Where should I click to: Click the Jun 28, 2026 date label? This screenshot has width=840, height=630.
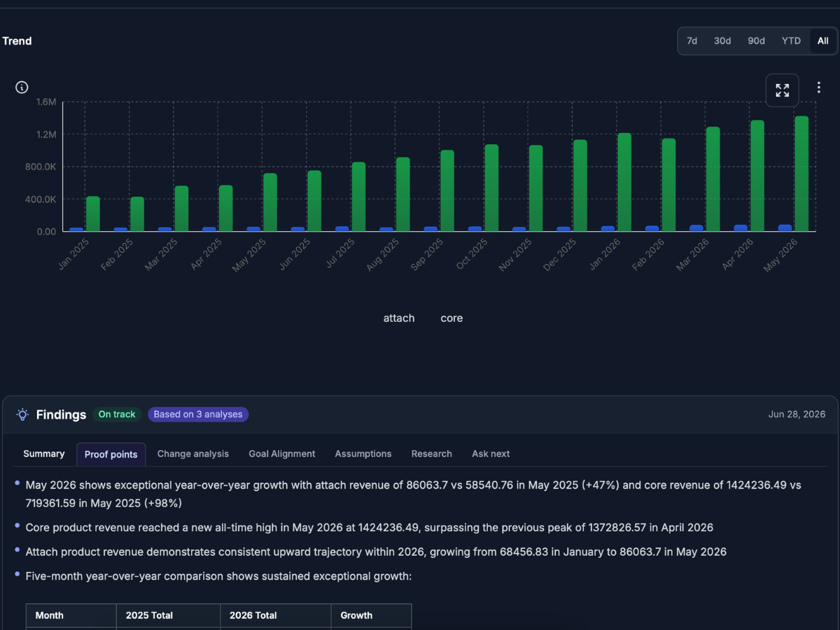pyautogui.click(x=797, y=414)
